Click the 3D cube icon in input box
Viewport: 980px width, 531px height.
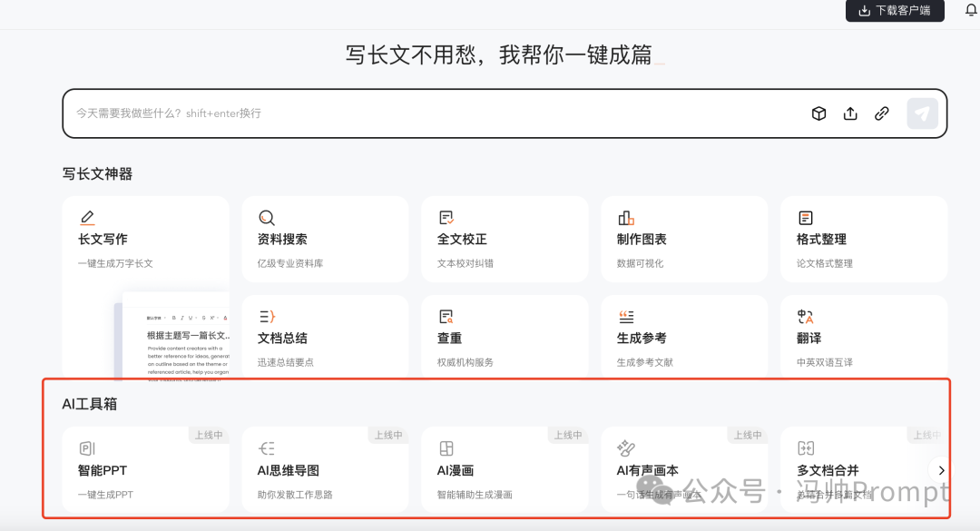pyautogui.click(x=818, y=113)
